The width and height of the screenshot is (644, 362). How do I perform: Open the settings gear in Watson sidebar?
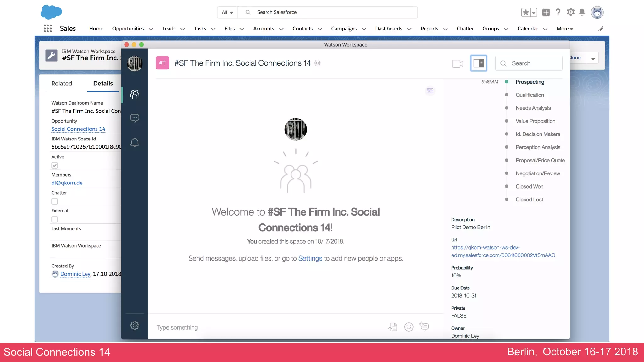[135, 325]
